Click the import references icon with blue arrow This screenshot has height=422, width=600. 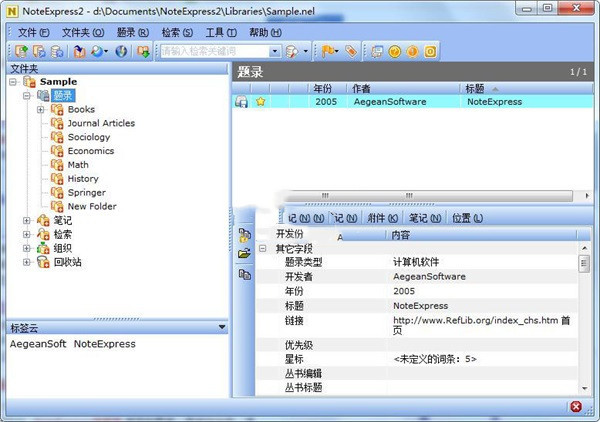(x=79, y=51)
